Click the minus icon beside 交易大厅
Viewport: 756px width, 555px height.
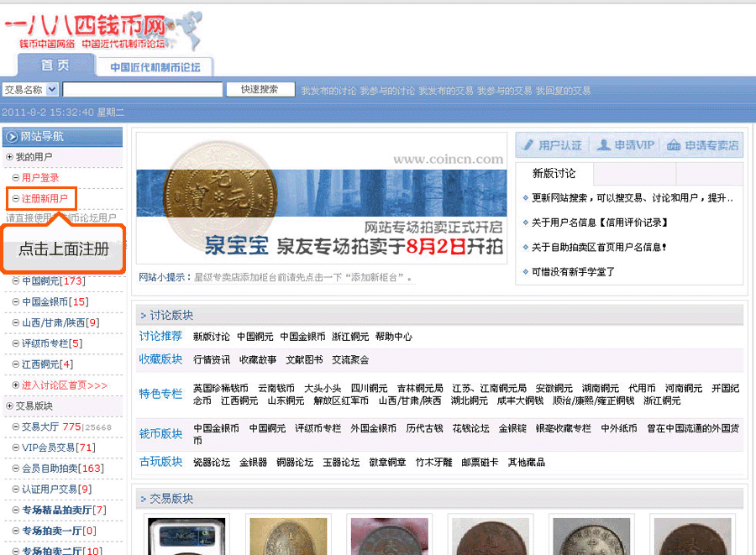(x=15, y=427)
